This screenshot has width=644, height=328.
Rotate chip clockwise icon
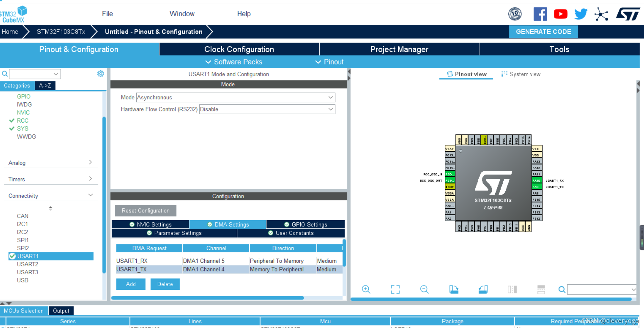coord(454,289)
